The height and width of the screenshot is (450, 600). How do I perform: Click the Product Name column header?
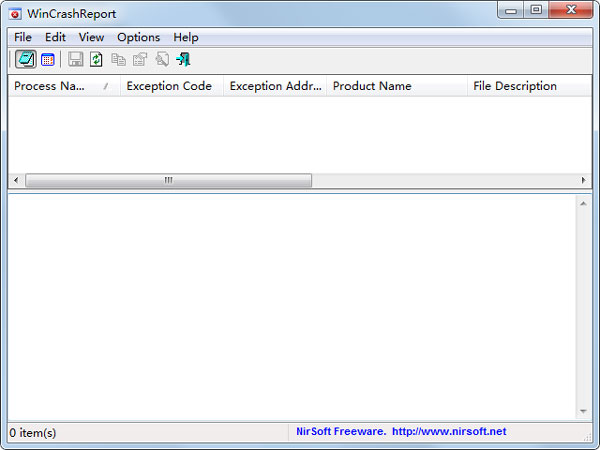pyautogui.click(x=372, y=86)
